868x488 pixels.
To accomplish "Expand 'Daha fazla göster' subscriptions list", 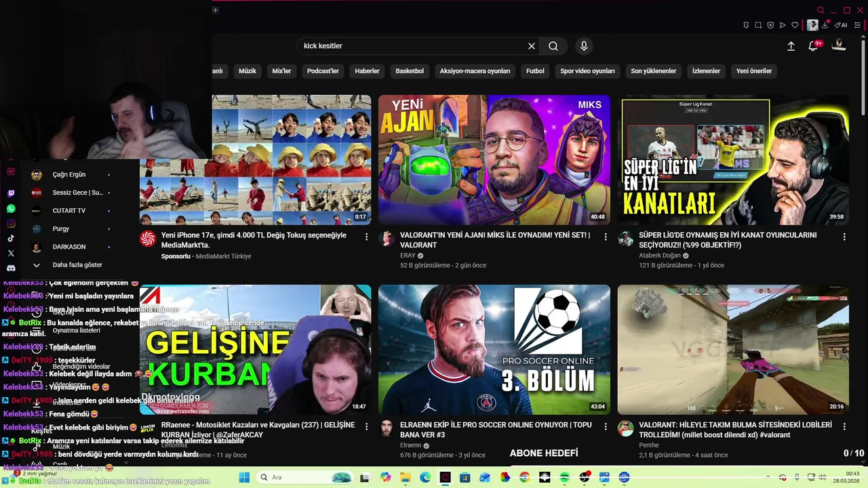I will point(77,265).
